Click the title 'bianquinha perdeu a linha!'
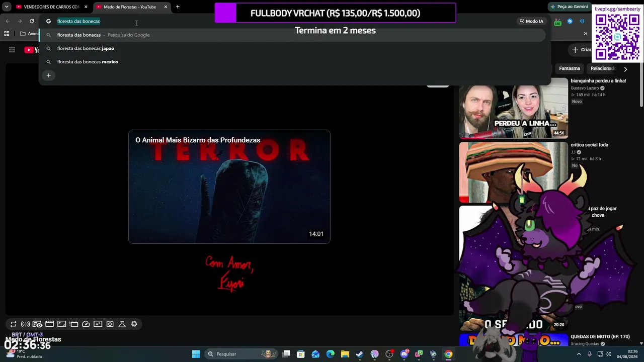The image size is (644, 362). (598, 81)
